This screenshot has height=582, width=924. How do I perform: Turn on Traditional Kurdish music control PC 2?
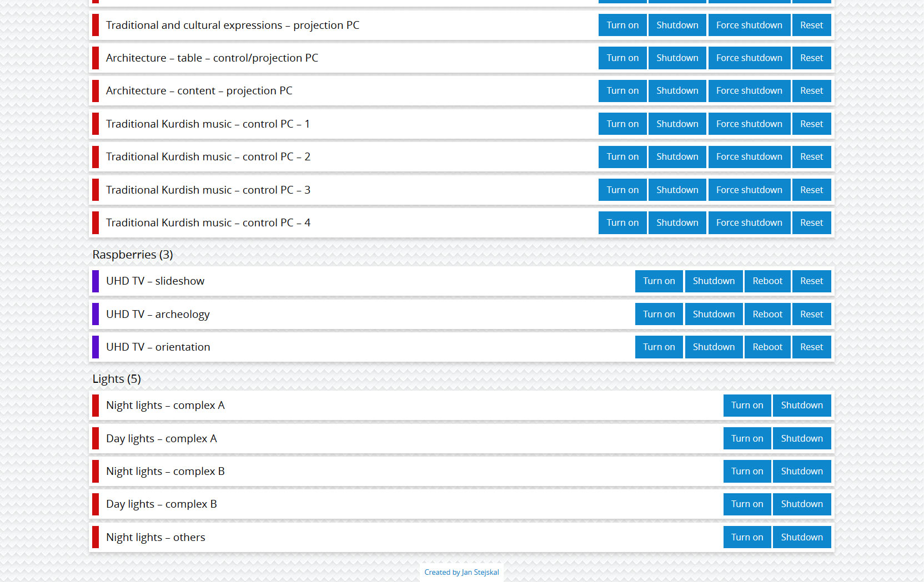(622, 156)
